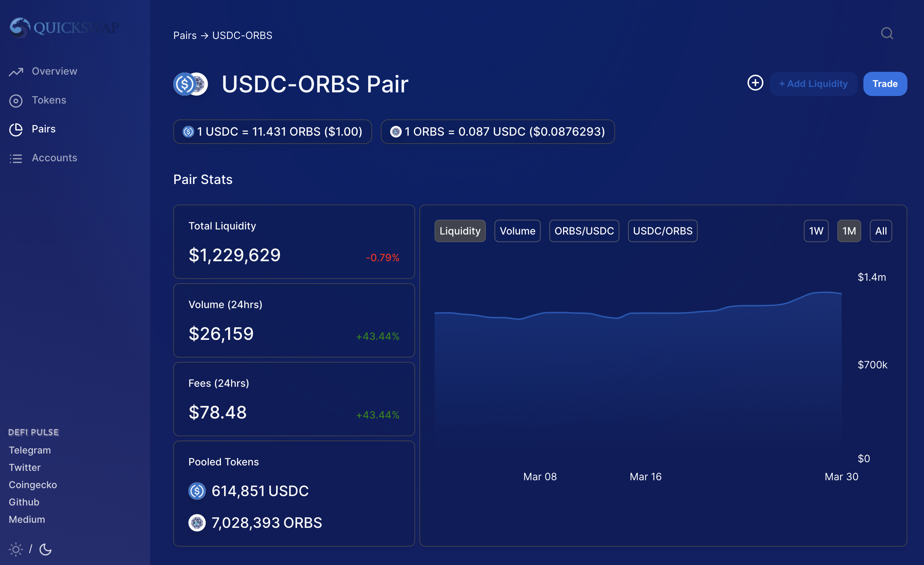The height and width of the screenshot is (565, 924).
Task: Select the Liquidity chart tab
Action: [x=460, y=231]
